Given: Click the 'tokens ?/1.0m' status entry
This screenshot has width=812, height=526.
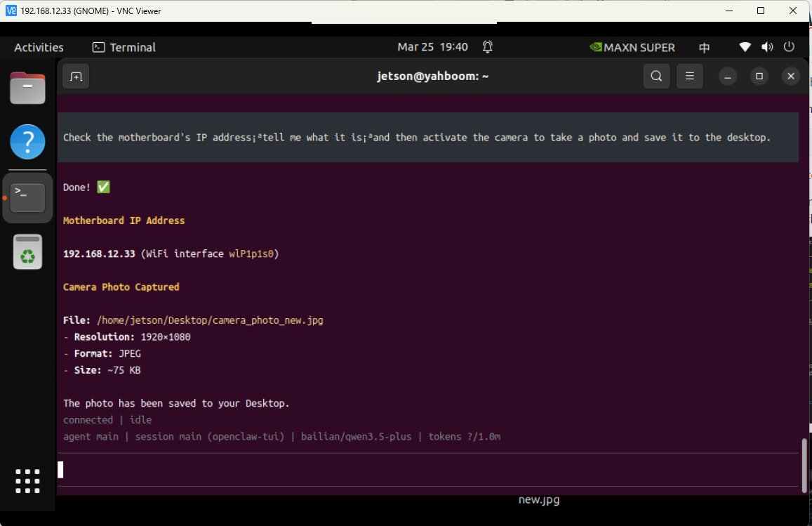Looking at the screenshot, I should point(464,436).
